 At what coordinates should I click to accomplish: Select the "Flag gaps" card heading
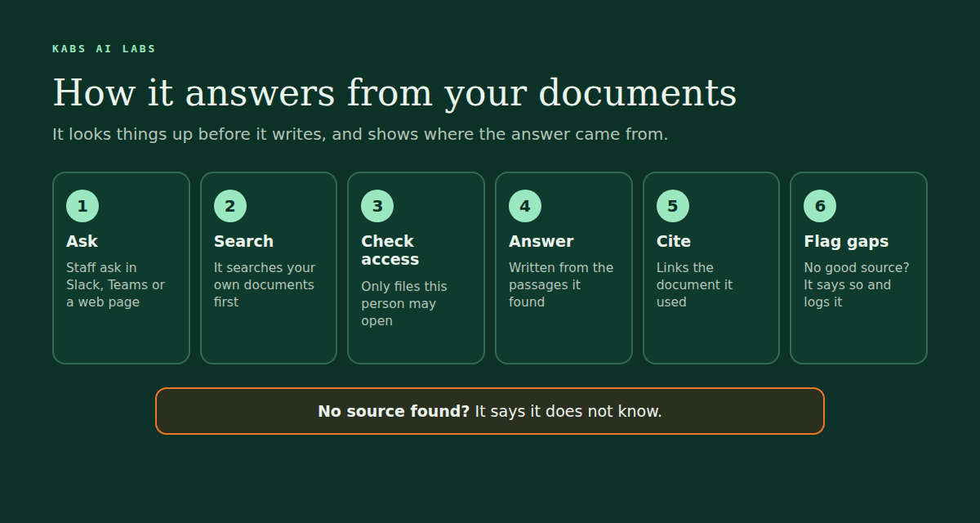coord(846,241)
